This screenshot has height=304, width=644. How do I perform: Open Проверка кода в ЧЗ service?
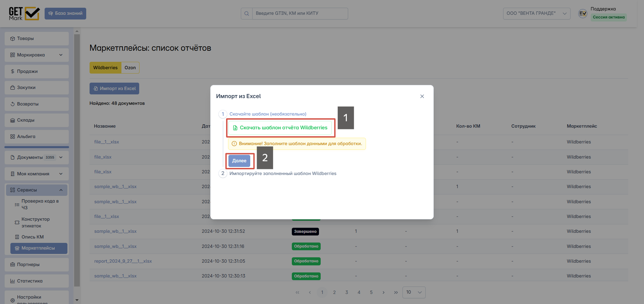pos(39,204)
